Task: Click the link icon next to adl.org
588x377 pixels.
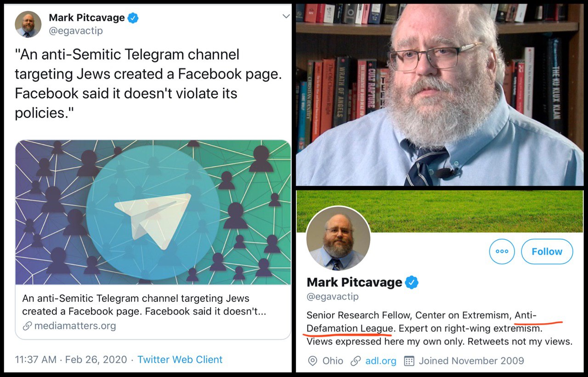Action: click(355, 361)
